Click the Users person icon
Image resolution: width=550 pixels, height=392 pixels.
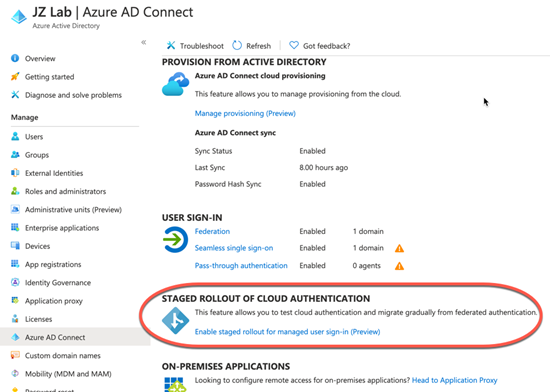[15, 136]
